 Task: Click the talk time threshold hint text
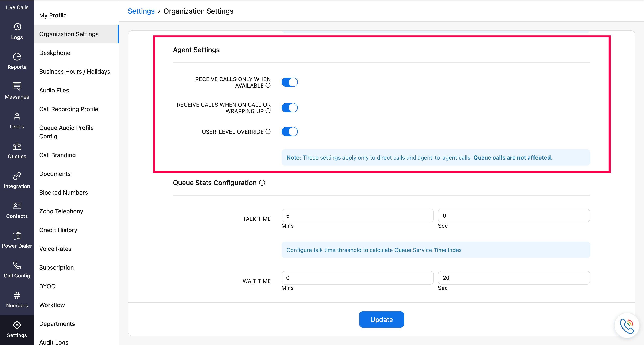(x=374, y=250)
